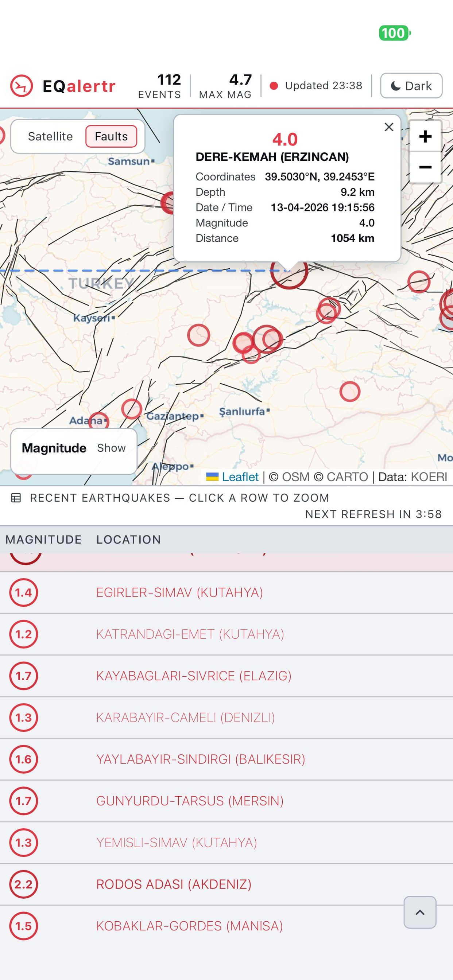This screenshot has width=453, height=980.
Task: Click the 2.2 magnitude badge
Action: [24, 884]
